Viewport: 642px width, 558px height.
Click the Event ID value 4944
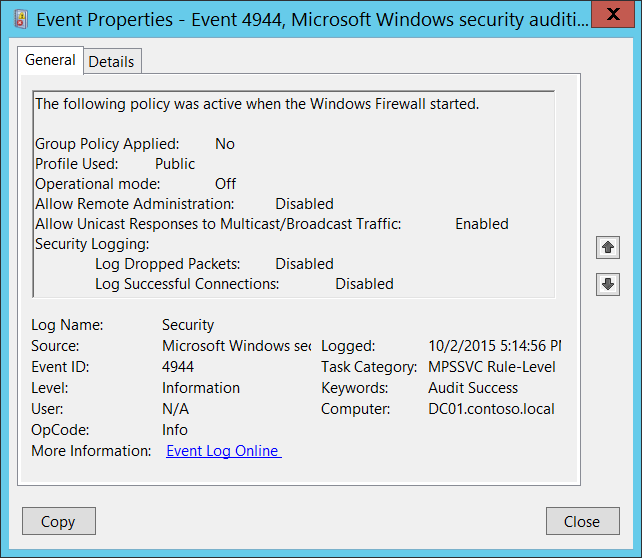pyautogui.click(x=178, y=367)
